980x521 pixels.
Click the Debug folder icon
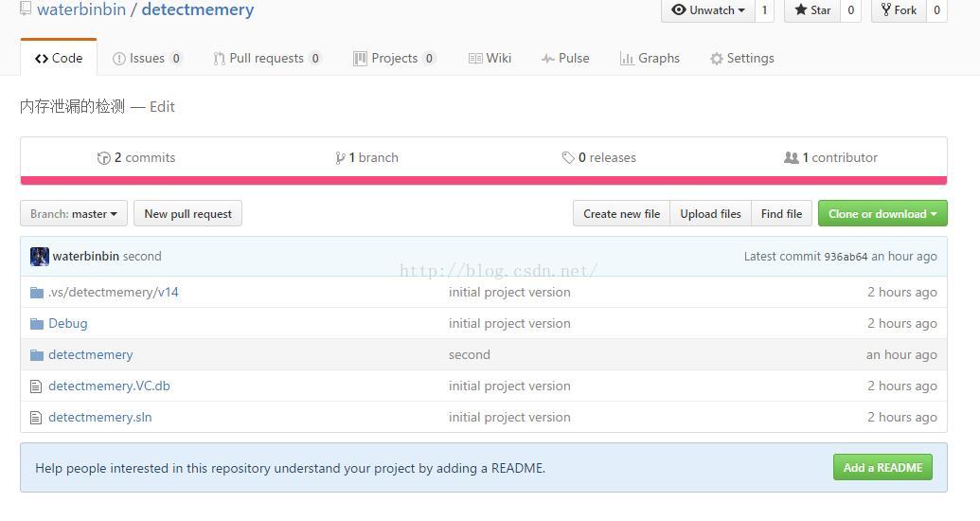(37, 324)
